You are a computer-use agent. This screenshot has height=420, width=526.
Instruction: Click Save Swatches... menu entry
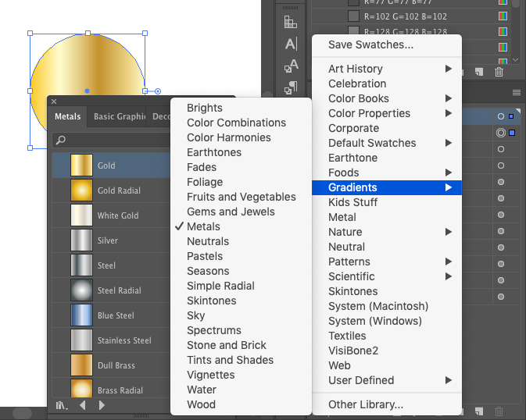pyautogui.click(x=370, y=44)
